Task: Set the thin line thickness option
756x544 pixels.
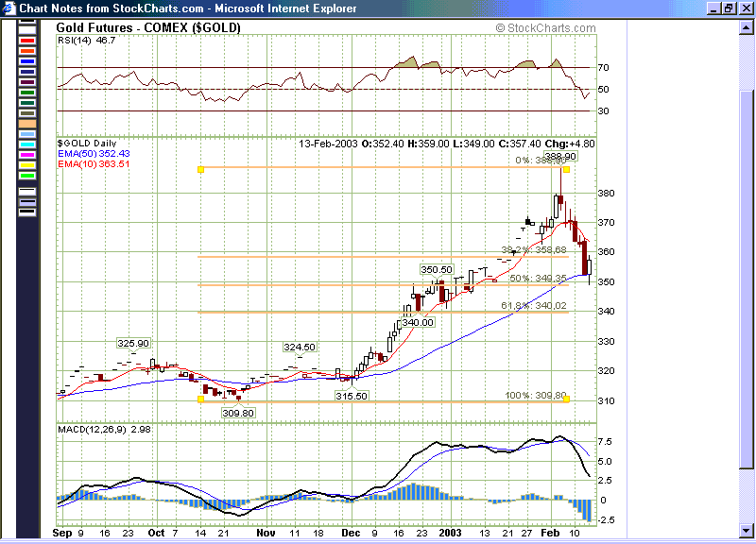Action: [x=27, y=192]
